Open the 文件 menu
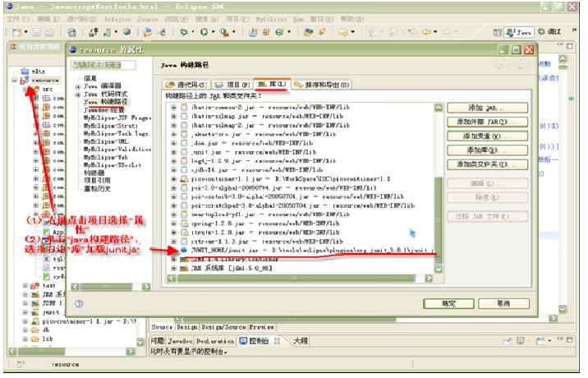 18,19
